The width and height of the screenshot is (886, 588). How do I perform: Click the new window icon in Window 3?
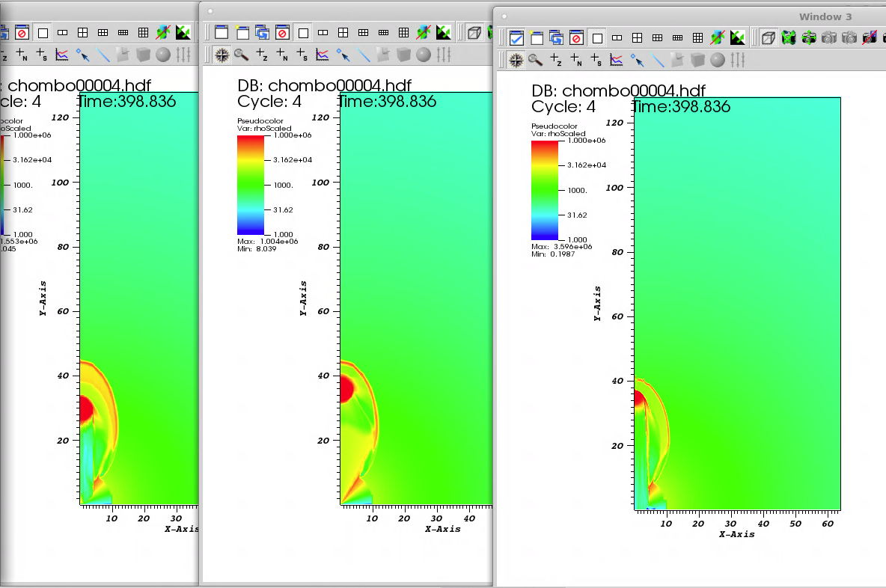tap(536, 37)
